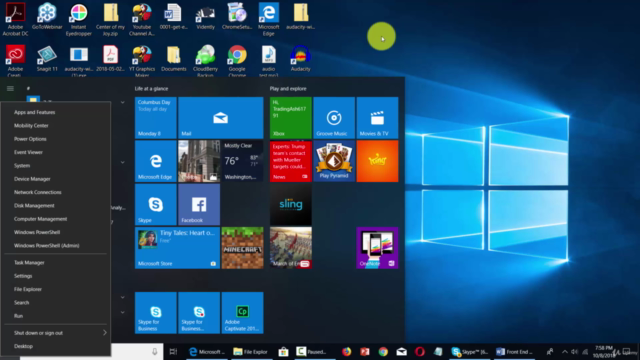Open the Columbus Day calendar tile
Screen dimensions: 640x360
[x=156, y=118]
